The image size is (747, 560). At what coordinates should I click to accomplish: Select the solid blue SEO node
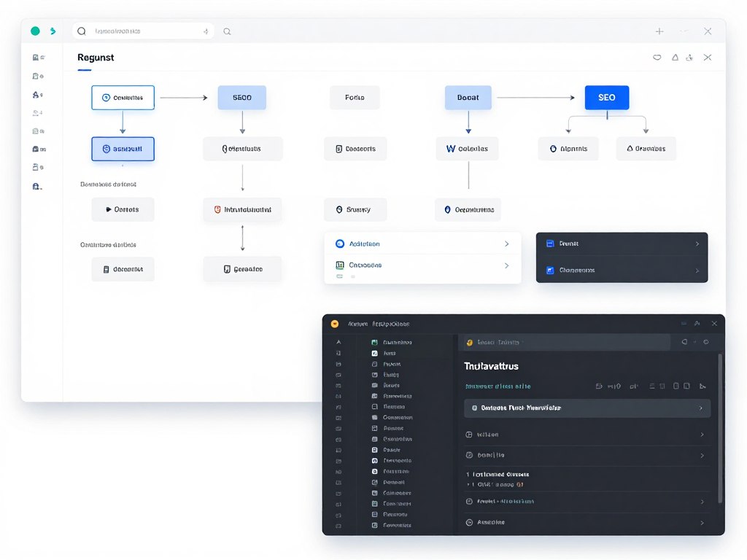(x=607, y=98)
